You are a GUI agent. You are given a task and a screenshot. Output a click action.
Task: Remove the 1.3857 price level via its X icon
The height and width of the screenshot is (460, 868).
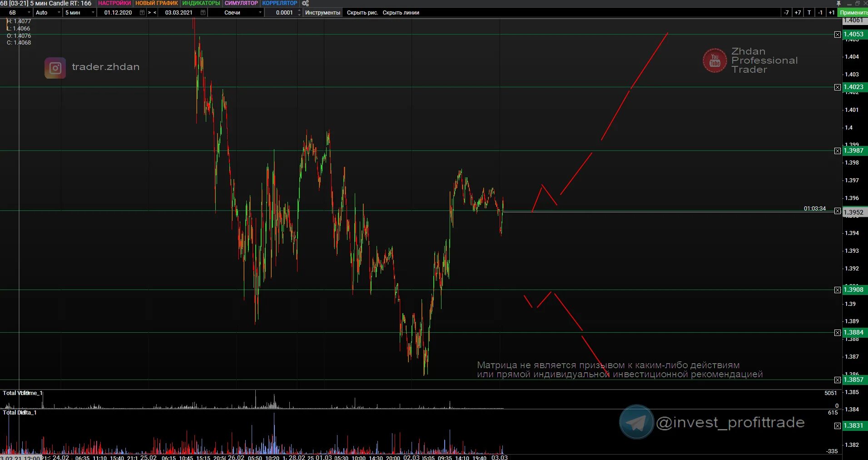pos(838,380)
